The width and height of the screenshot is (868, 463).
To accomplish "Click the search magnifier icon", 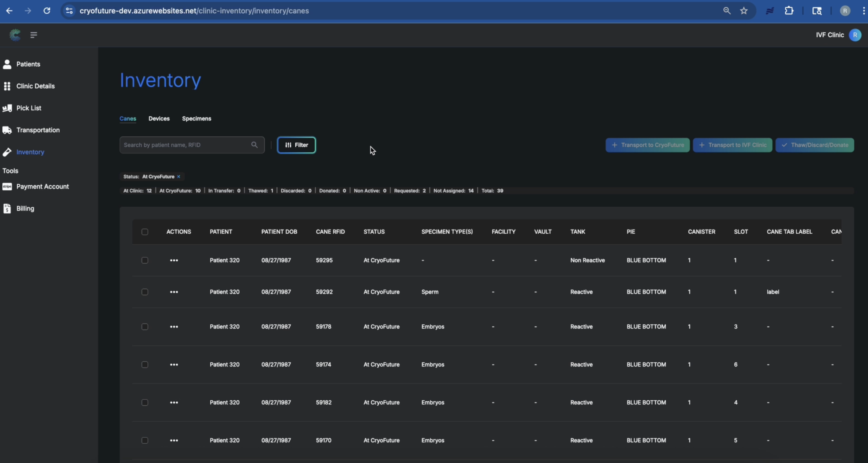I will tap(254, 145).
